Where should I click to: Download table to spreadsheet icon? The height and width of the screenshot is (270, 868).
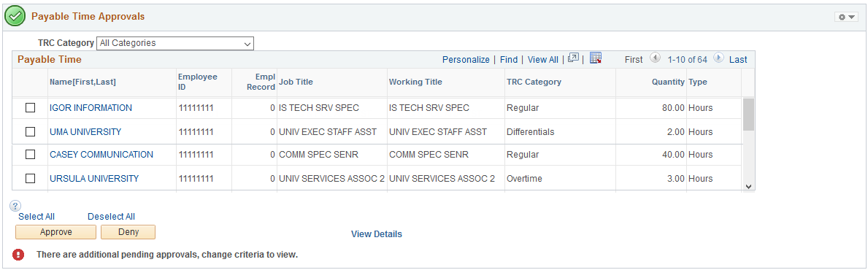tap(596, 58)
